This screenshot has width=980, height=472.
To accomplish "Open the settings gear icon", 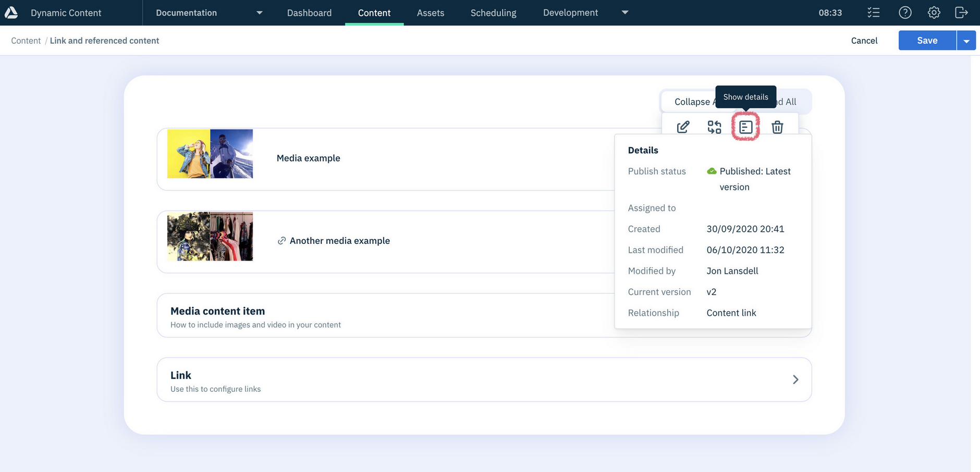I will [x=934, y=13].
